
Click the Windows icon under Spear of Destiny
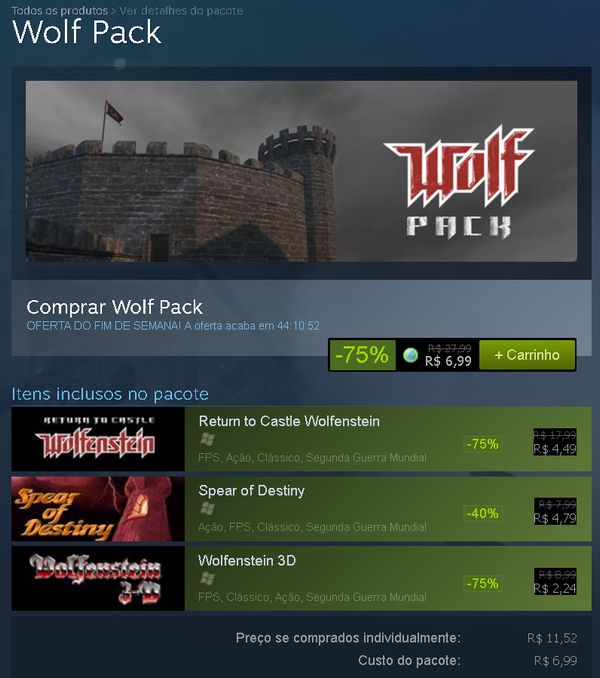[x=207, y=508]
